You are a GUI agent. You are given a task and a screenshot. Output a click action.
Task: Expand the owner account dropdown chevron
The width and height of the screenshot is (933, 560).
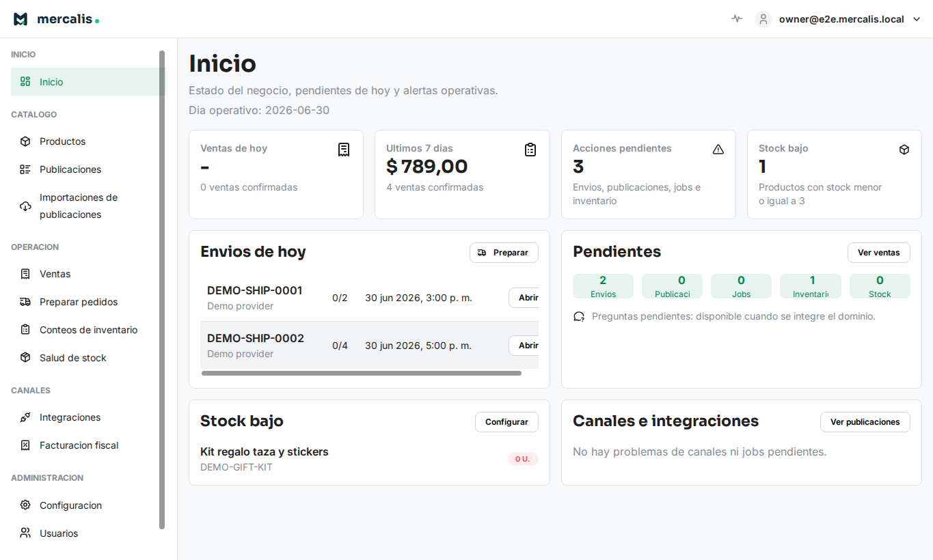917,19
